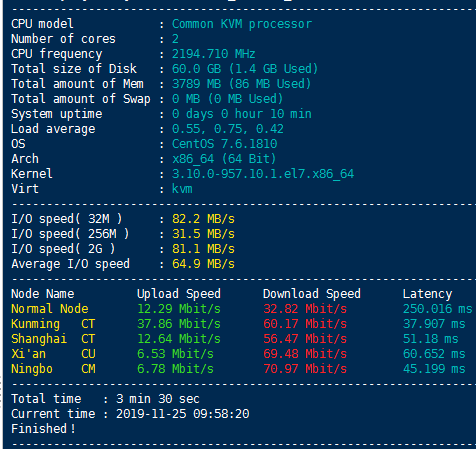The height and width of the screenshot is (449, 476).
Task: Click the Ningbo CM latency 45.199 ms
Action: coord(434,369)
